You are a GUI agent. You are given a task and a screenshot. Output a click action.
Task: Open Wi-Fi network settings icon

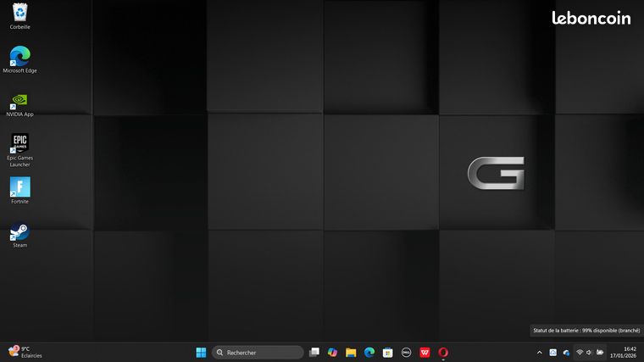coord(580,353)
